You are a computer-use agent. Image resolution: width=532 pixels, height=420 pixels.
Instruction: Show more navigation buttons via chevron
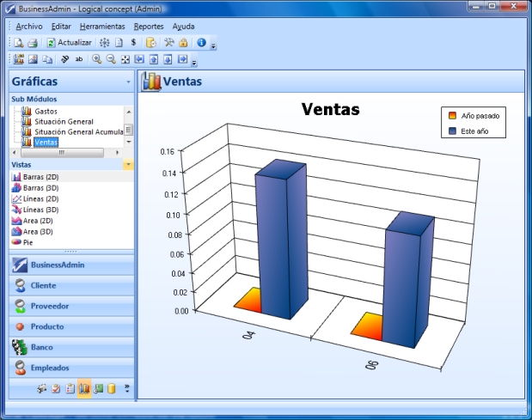click(127, 389)
